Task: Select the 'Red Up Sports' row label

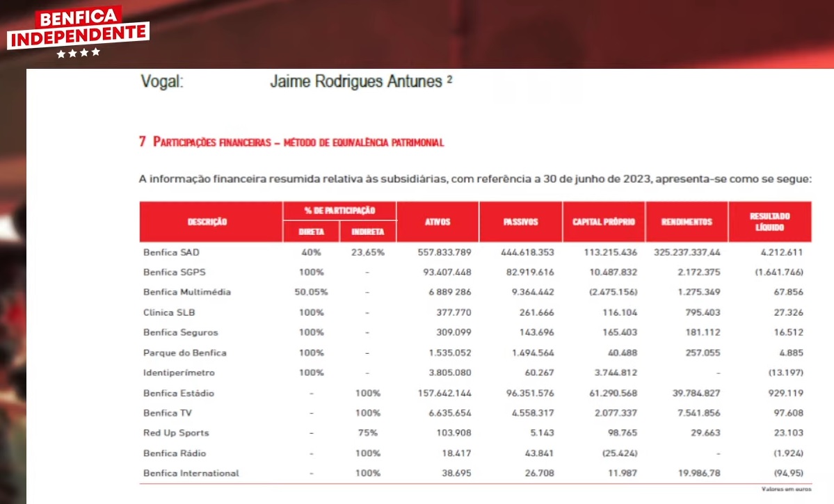Action: click(x=175, y=433)
